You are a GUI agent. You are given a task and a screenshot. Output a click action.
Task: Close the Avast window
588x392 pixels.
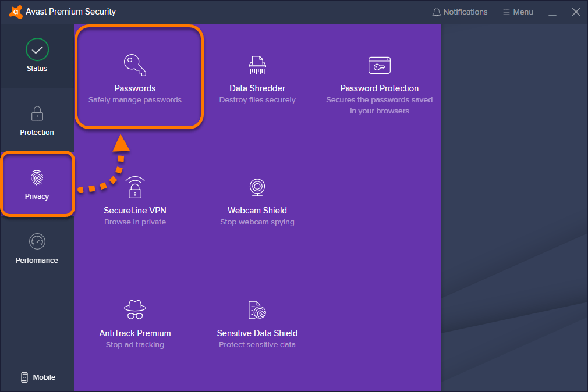pos(576,12)
